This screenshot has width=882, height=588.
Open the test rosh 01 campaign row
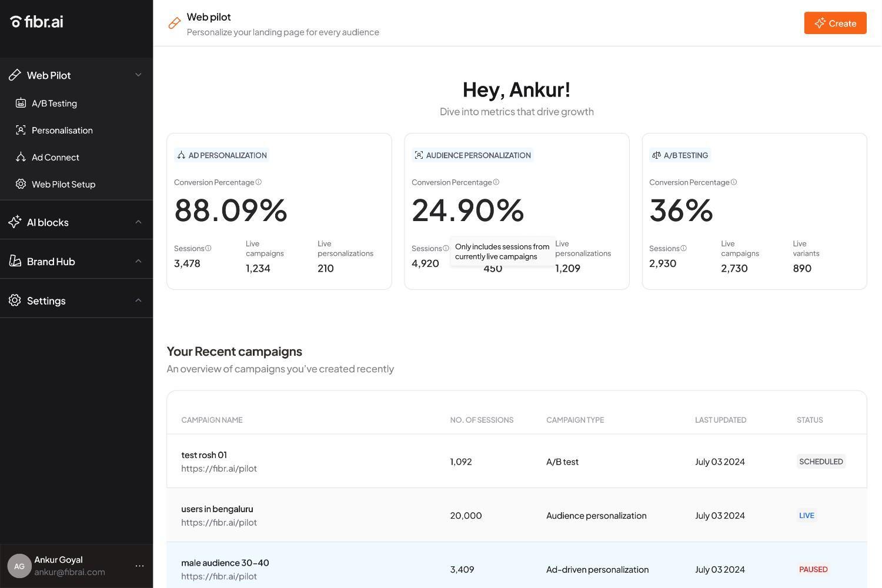pos(204,455)
